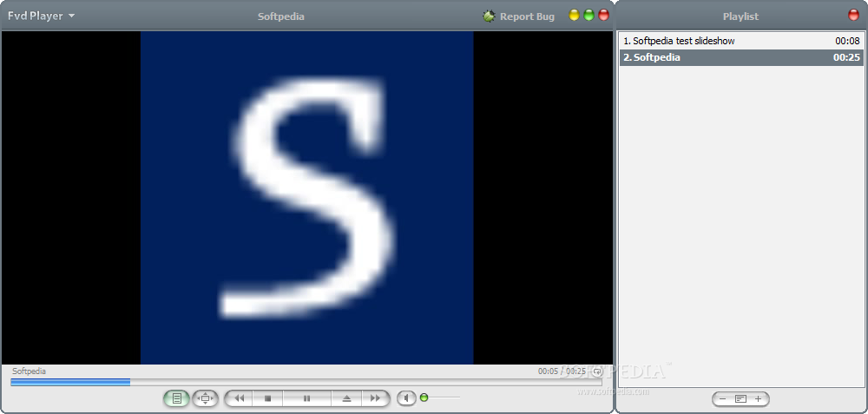
Task: Click the Playlist panel title
Action: pos(740,16)
